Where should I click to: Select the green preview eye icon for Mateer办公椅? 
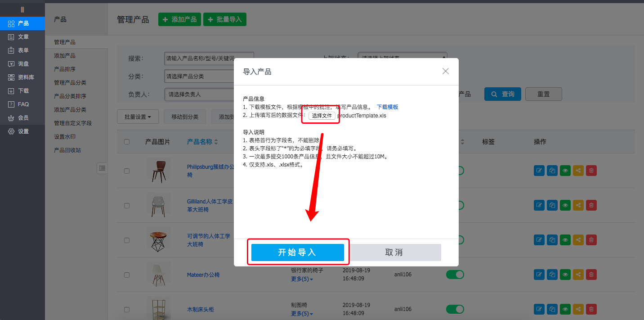coord(565,274)
